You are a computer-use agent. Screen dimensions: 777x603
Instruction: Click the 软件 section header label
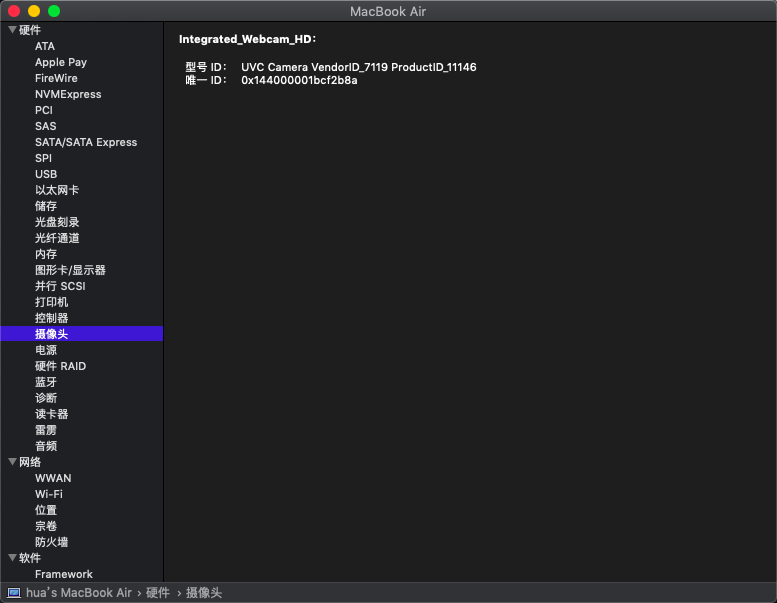tap(30, 557)
